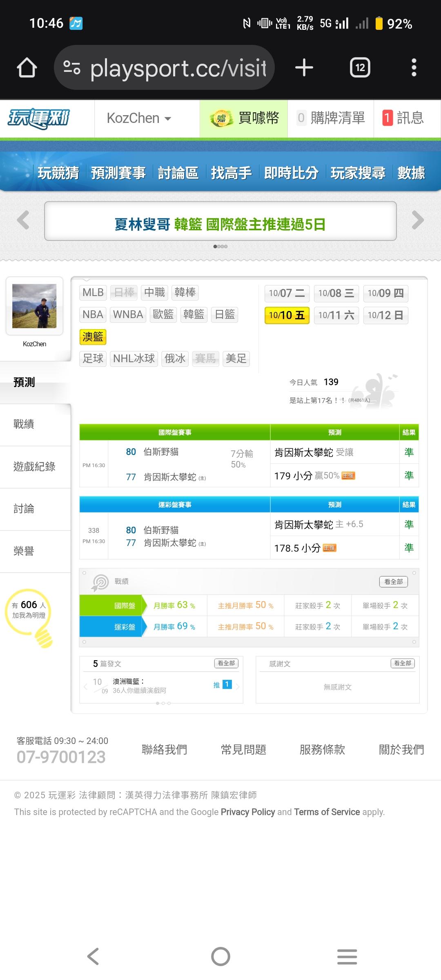Select the 韓籃 league filter

coord(194,314)
